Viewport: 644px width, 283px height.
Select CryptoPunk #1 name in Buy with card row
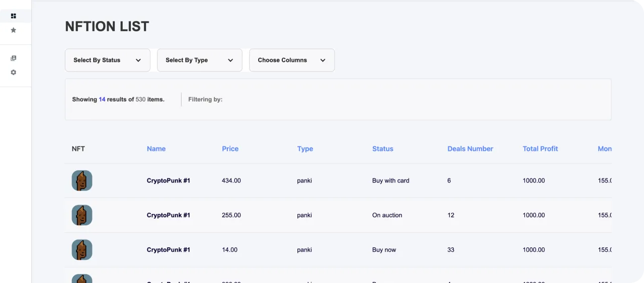(x=169, y=180)
